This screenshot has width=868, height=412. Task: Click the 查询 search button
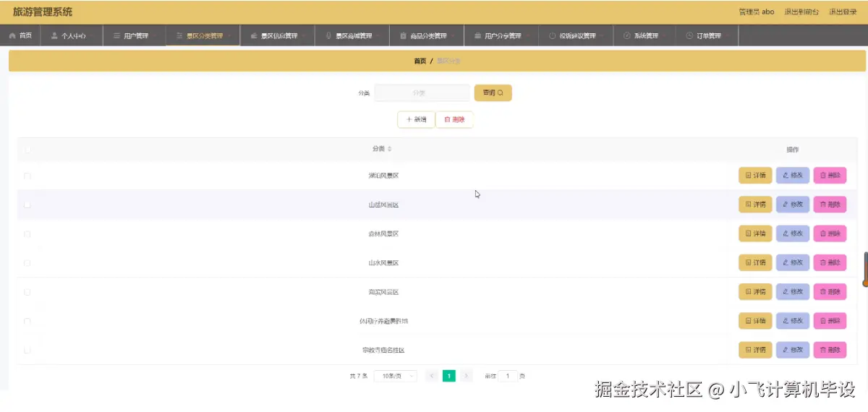tap(493, 93)
